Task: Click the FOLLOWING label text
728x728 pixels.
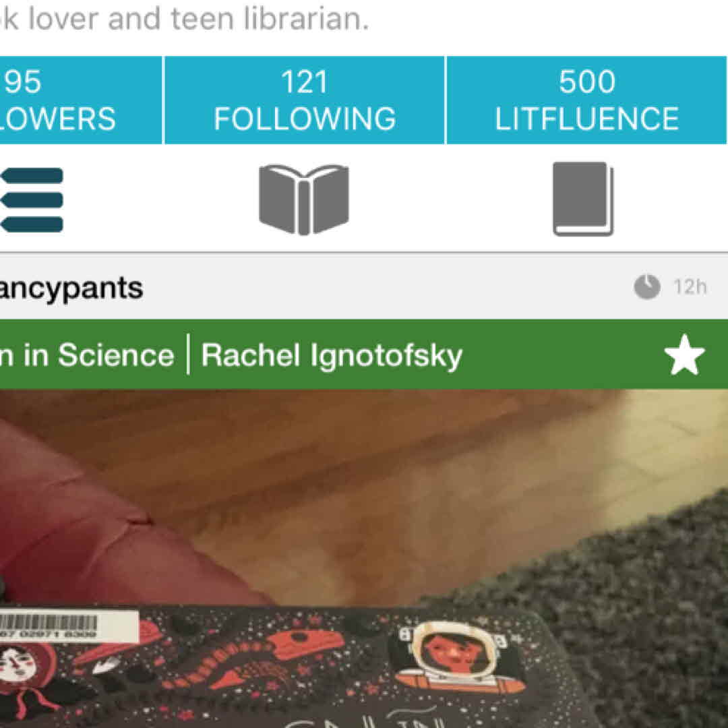Action: pos(305,119)
